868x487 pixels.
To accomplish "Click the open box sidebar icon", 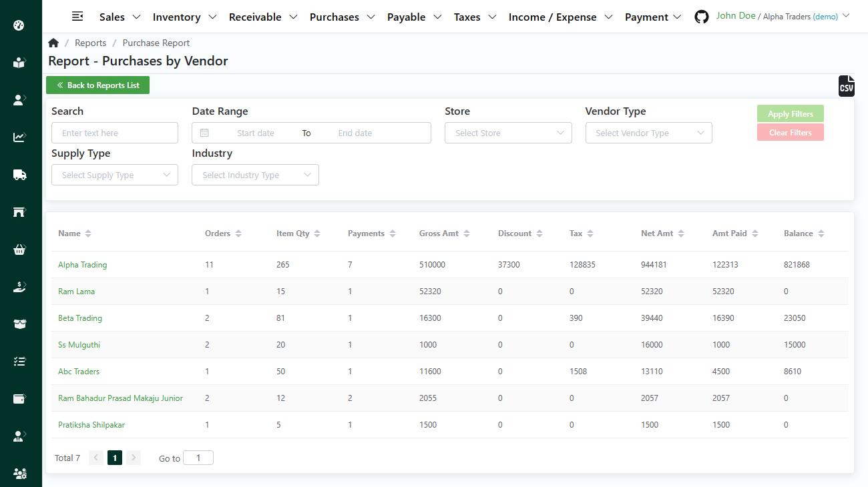I will pos(19,324).
